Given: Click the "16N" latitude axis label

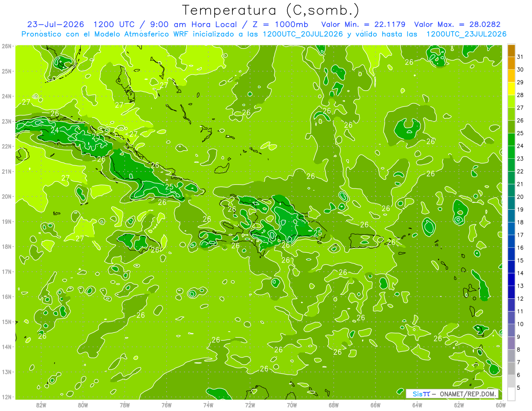Looking at the screenshot, I should click(7, 297).
